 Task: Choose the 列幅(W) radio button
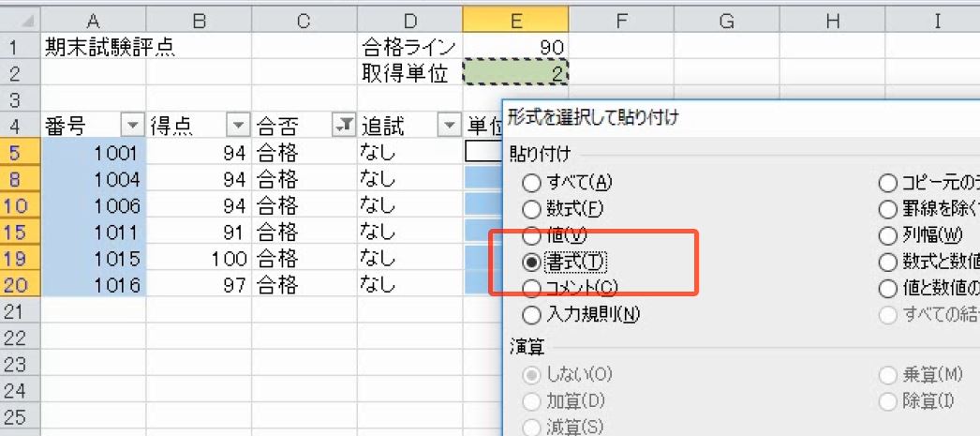tap(887, 236)
